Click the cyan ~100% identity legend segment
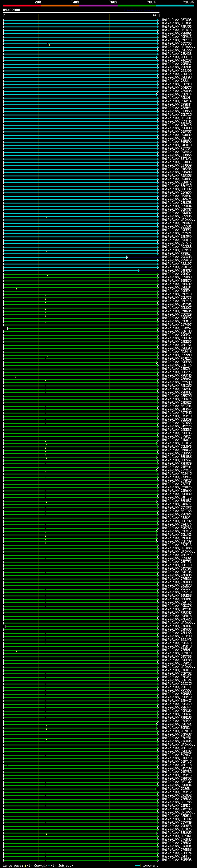The image size is (197, 868). [175, 6]
